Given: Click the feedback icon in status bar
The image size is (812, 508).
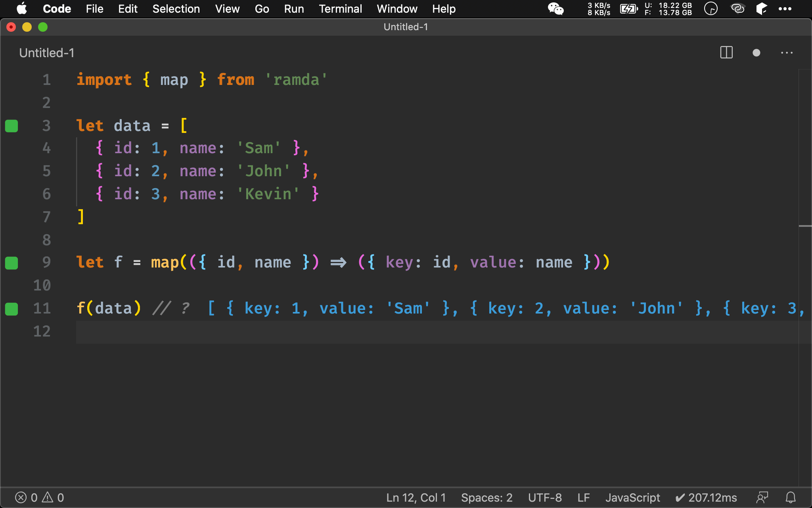Looking at the screenshot, I should click(762, 497).
